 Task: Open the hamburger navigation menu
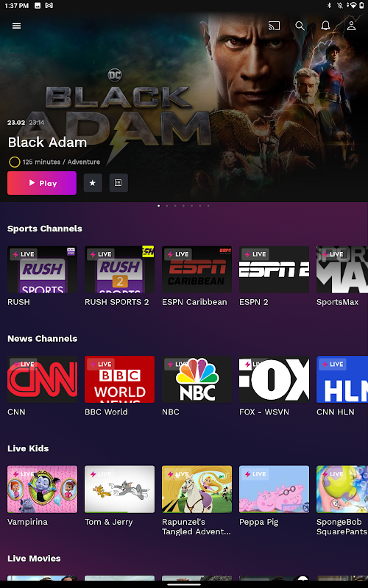(16, 26)
